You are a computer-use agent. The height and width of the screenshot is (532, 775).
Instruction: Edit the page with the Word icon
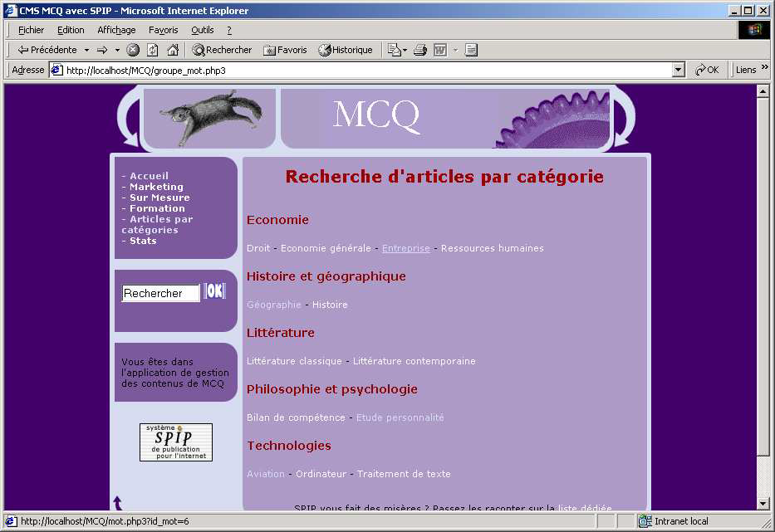pos(440,50)
